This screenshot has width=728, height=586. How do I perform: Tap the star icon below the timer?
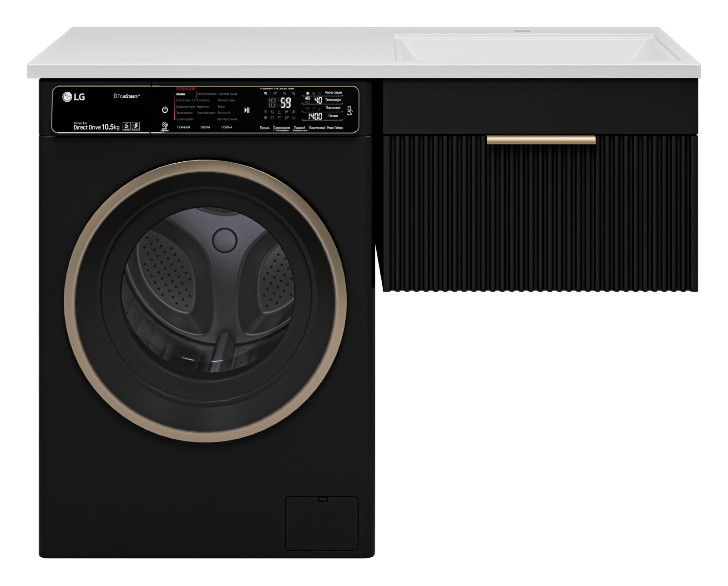(294, 118)
